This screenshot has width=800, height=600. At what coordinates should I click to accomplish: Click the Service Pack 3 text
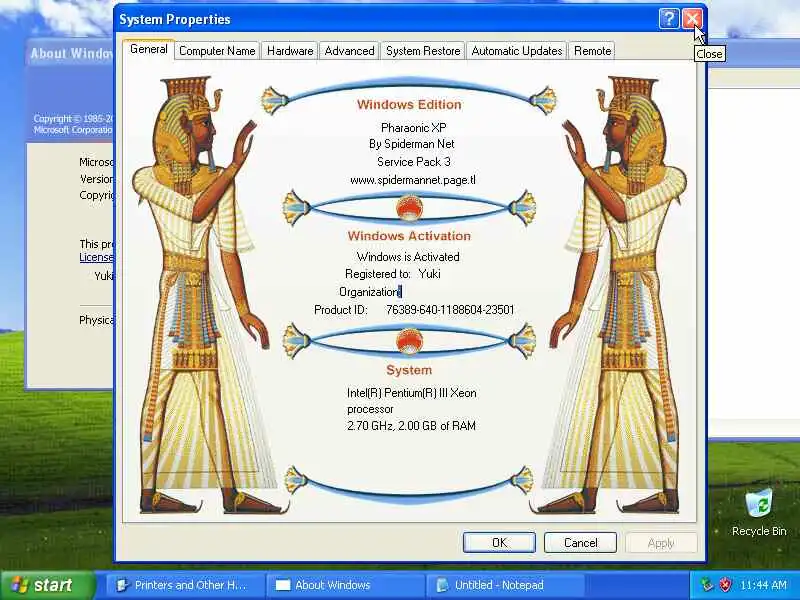pos(413,162)
